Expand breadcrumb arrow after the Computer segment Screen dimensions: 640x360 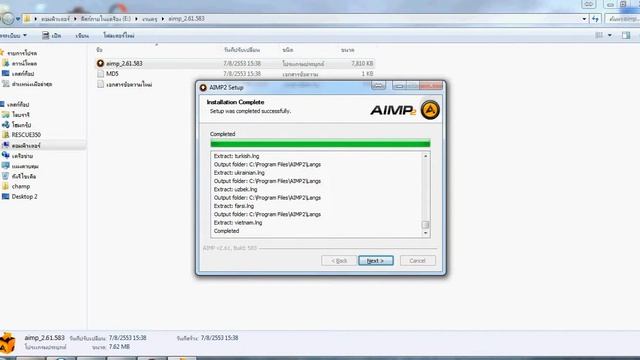click(x=75, y=19)
